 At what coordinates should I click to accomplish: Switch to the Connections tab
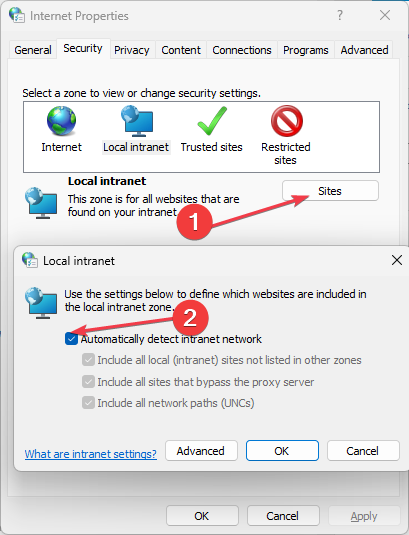pos(242,50)
